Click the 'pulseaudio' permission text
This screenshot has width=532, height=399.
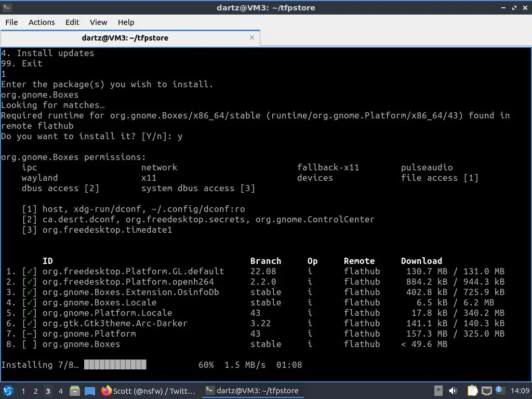427,168
